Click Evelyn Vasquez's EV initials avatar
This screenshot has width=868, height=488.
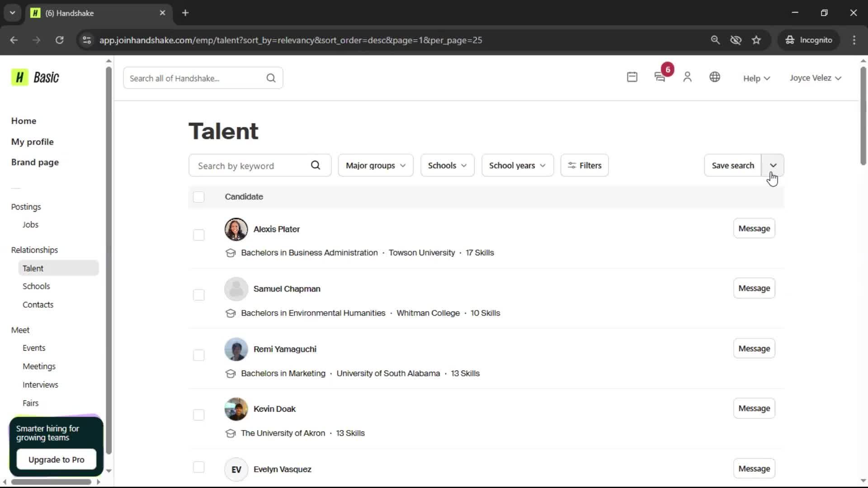[x=236, y=469]
